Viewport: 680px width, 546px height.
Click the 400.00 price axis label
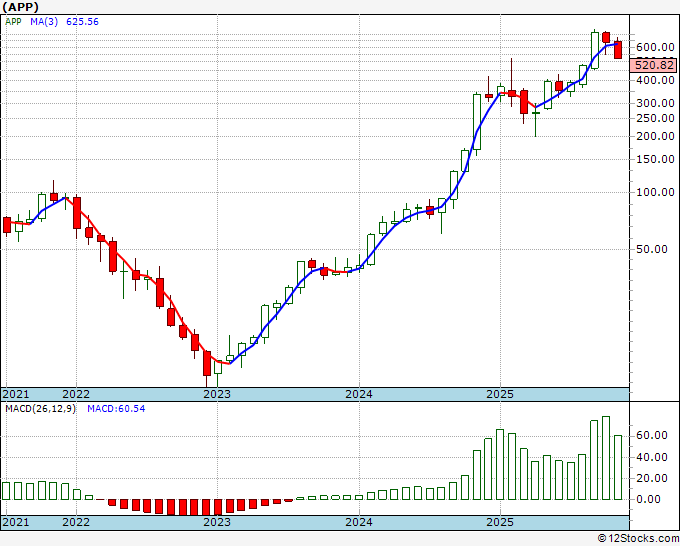pyautogui.click(x=654, y=80)
